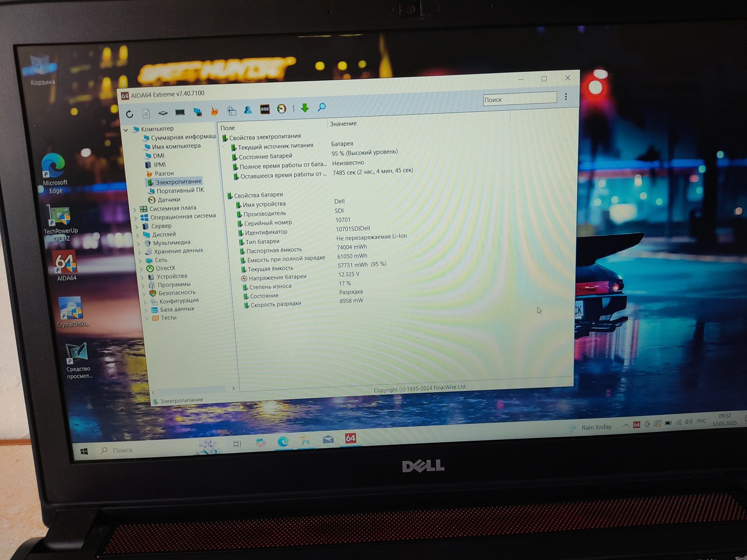This screenshot has width=747, height=560.
Task: Select База данных in the tree
Action: (173, 310)
